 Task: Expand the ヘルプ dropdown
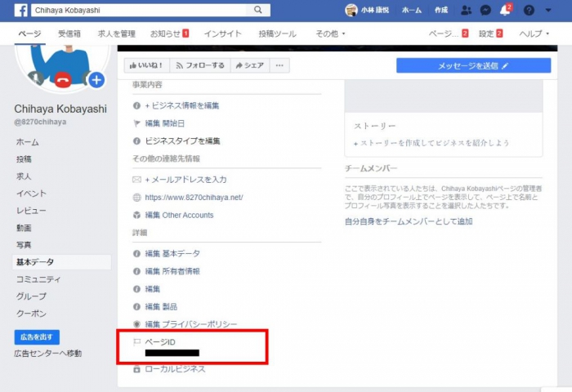pyautogui.click(x=534, y=34)
